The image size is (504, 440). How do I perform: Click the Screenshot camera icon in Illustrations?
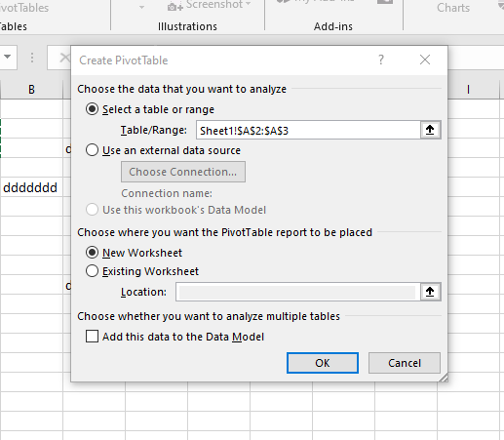pyautogui.click(x=175, y=6)
